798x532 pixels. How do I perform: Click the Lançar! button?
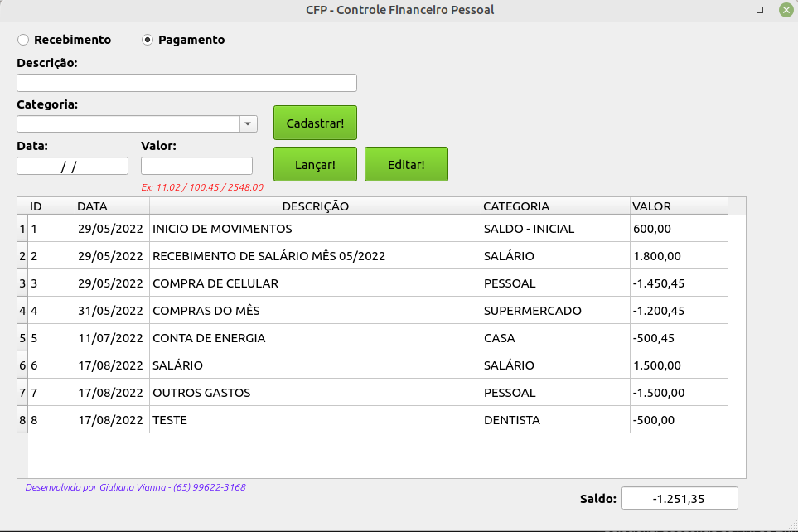315,163
